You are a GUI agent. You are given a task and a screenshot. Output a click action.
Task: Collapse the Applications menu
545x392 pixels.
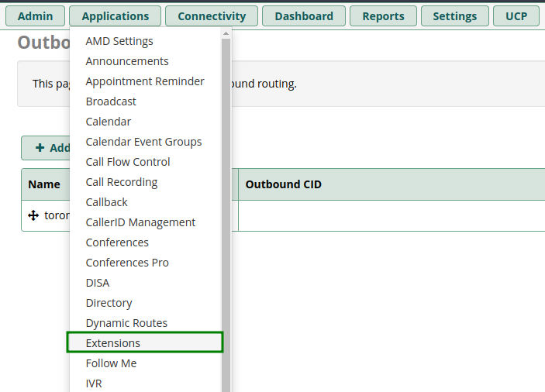click(x=115, y=16)
